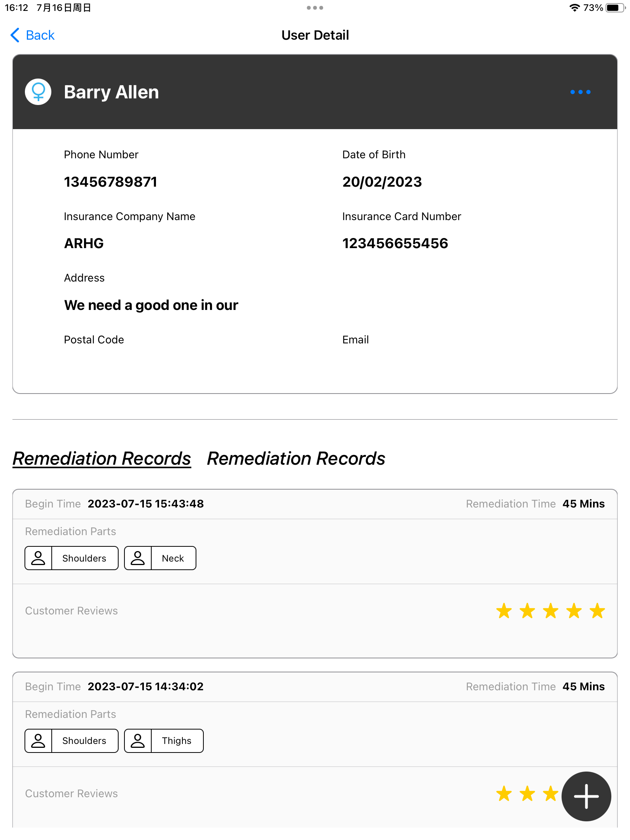Tap Shoulders tag in the 14:34:02 record
The width and height of the screenshot is (630, 840).
coord(84,741)
